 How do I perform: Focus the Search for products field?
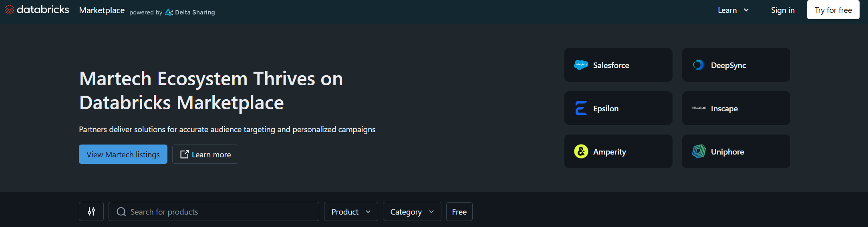pos(214,211)
